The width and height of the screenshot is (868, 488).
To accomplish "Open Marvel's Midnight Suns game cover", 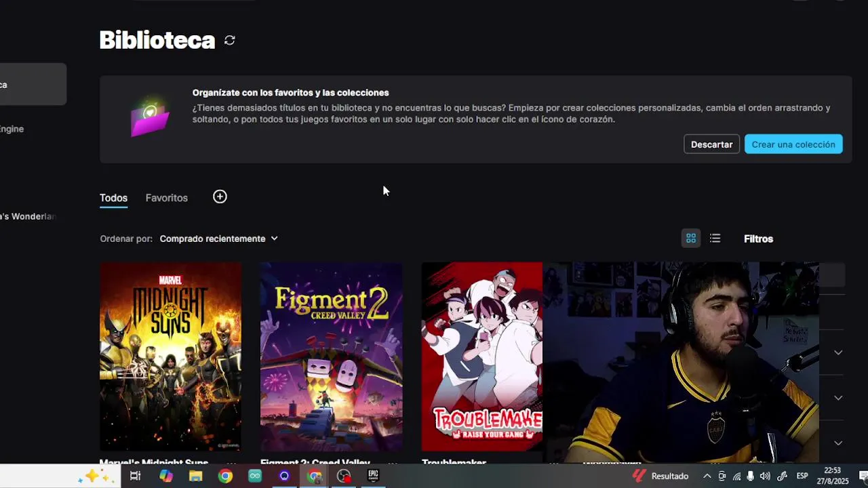I will [170, 357].
